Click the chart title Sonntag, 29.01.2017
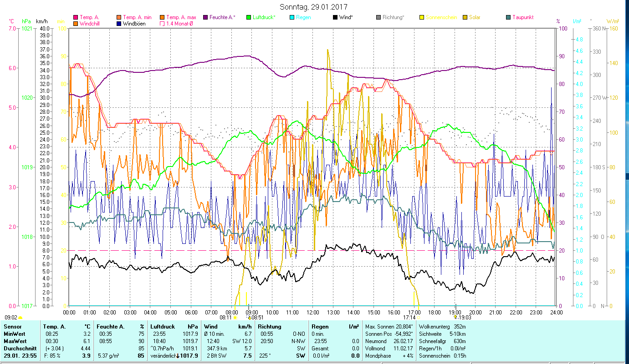The width and height of the screenshot is (629, 364). (x=314, y=7)
